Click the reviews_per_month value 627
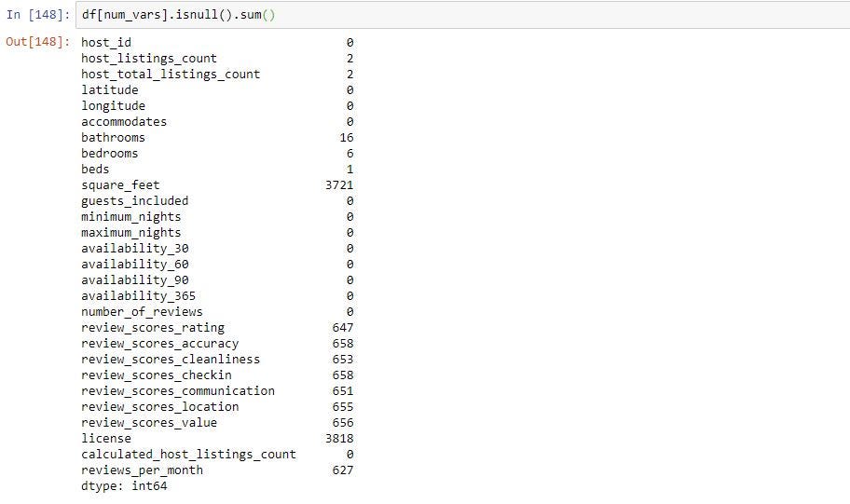The image size is (850, 504). point(343,470)
